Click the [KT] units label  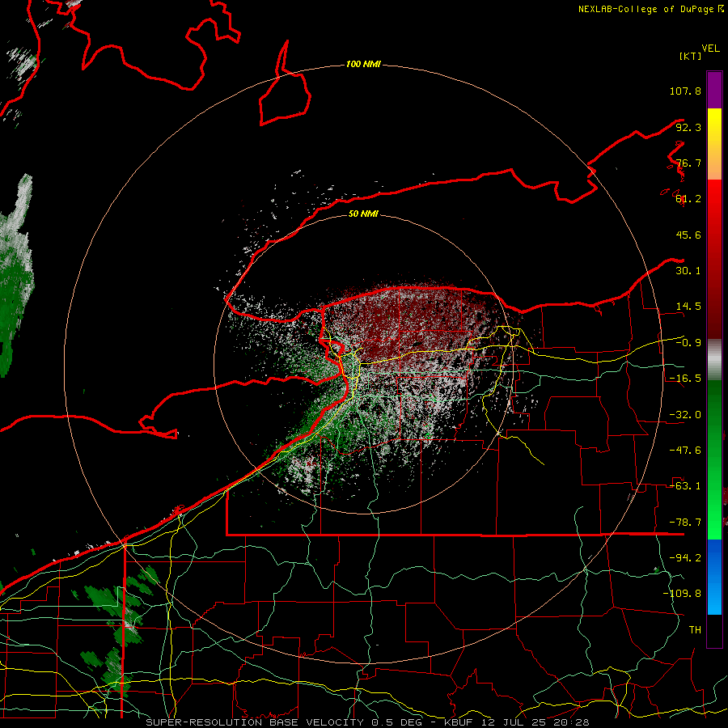tap(690, 56)
